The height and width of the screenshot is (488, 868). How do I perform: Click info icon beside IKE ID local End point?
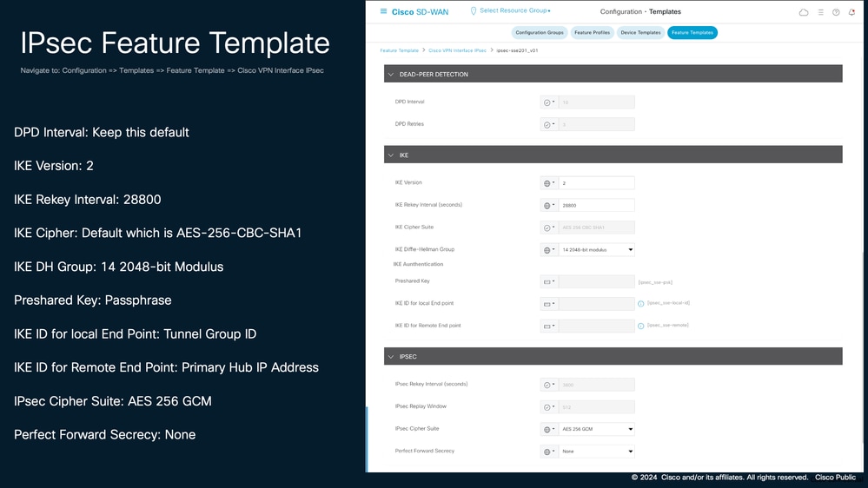[x=640, y=304]
